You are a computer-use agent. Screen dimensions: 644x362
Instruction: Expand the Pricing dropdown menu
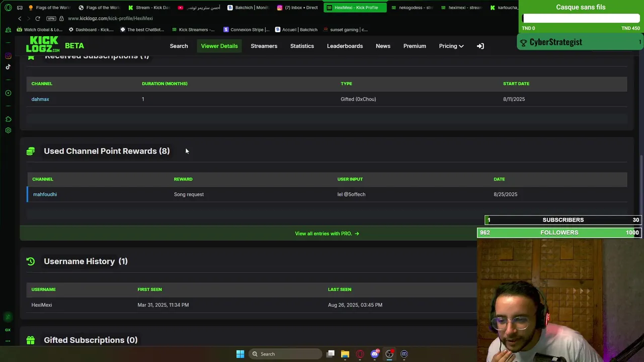click(x=451, y=46)
